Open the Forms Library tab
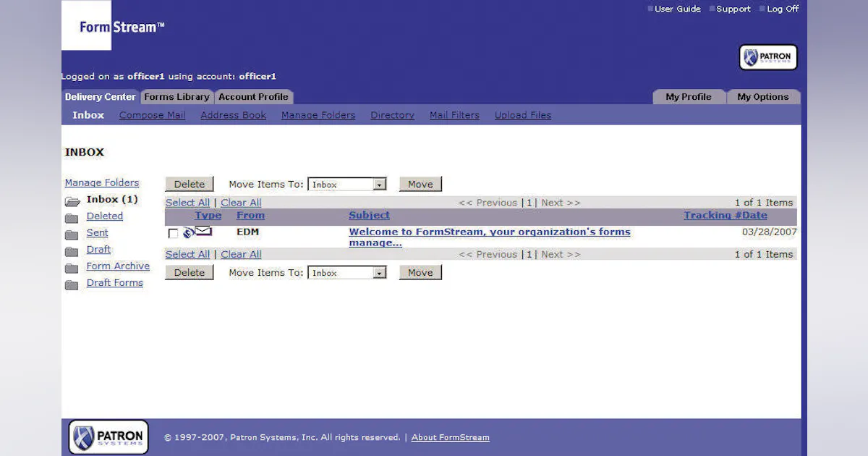The width and height of the screenshot is (868, 456). (x=176, y=97)
